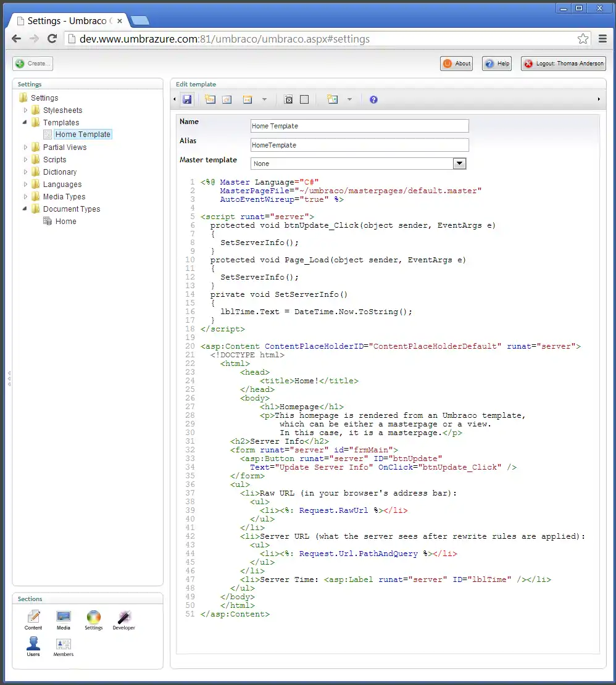Click the About button
The width and height of the screenshot is (616, 685).
tap(457, 64)
